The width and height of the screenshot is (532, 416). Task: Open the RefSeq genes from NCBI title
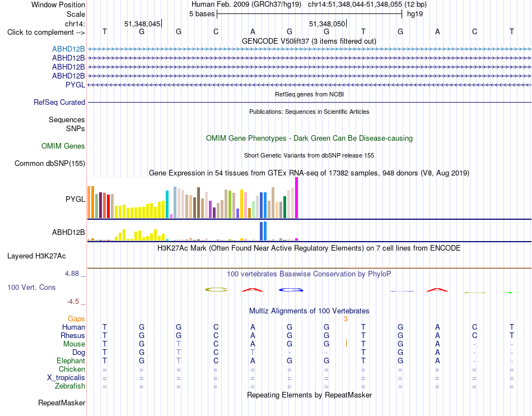coord(309,94)
